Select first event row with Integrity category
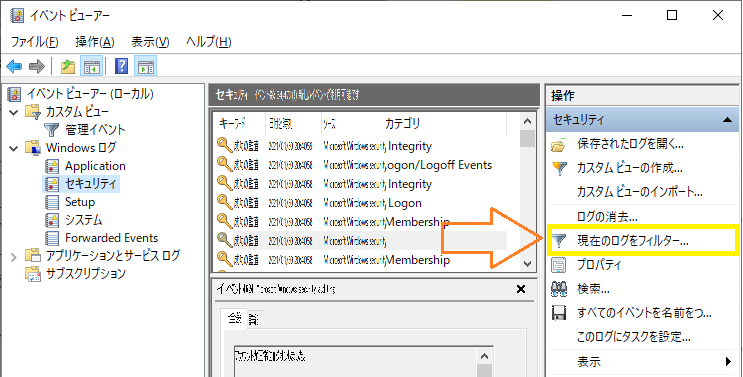 361,146
